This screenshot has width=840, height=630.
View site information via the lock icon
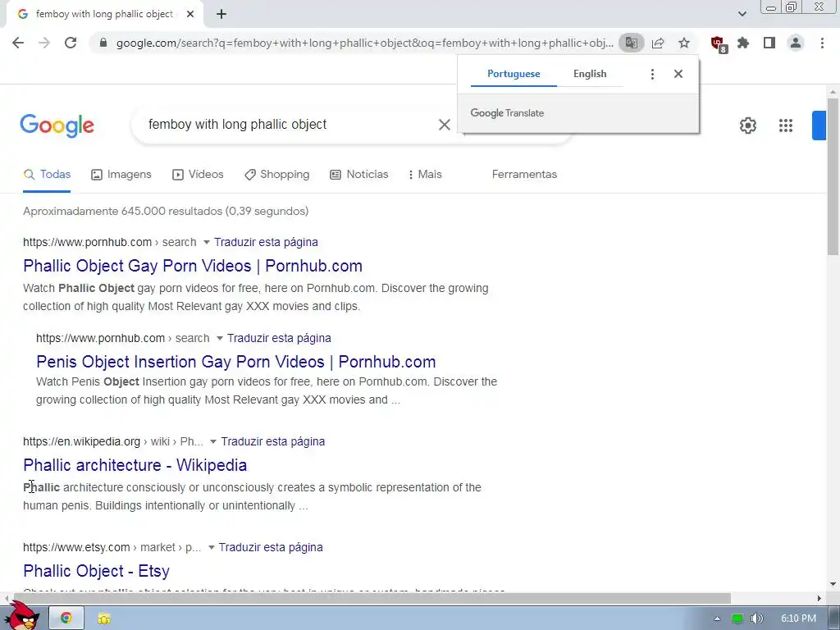(x=103, y=43)
